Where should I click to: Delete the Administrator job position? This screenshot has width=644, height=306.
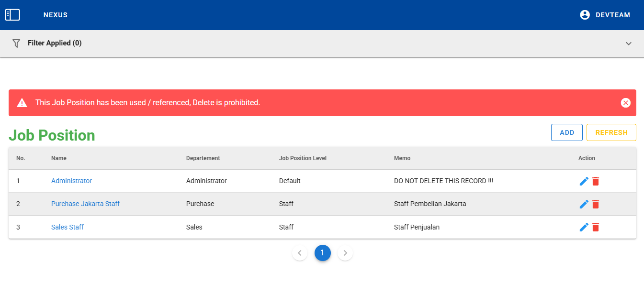(x=596, y=181)
